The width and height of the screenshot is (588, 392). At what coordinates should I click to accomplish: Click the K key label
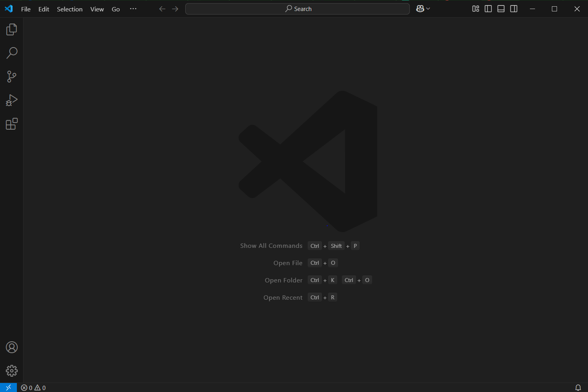click(332, 280)
